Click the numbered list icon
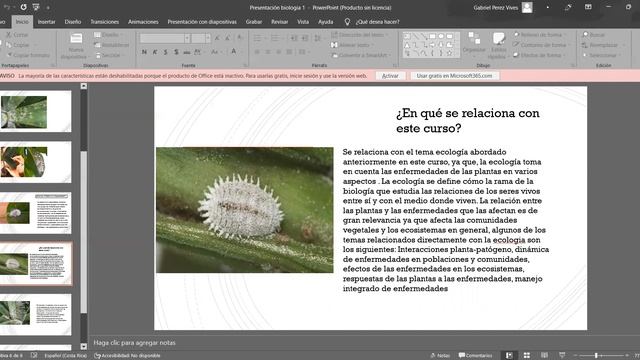640x360 pixels. click(x=276, y=38)
